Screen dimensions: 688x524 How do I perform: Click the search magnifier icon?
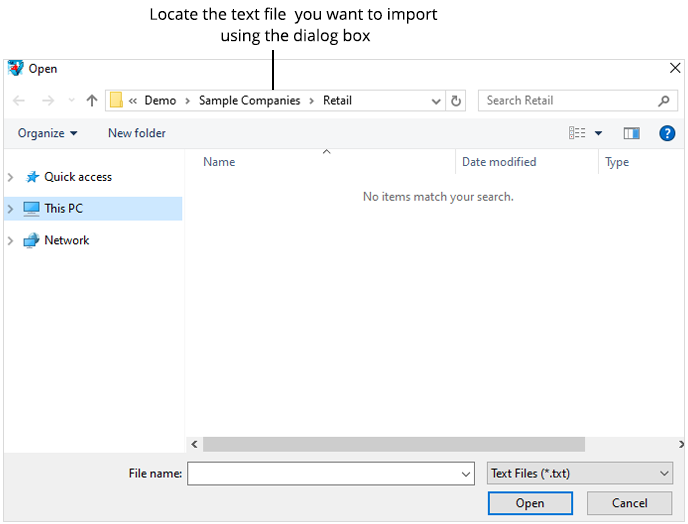click(664, 101)
